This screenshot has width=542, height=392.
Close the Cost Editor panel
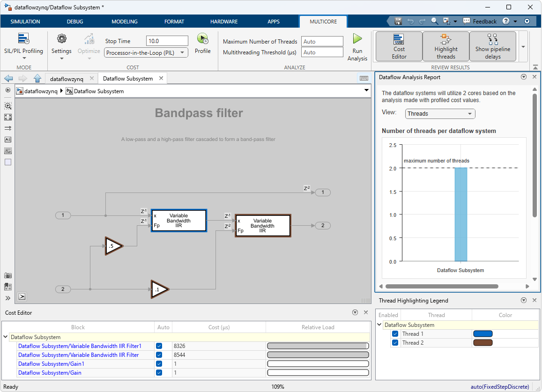[366, 312]
